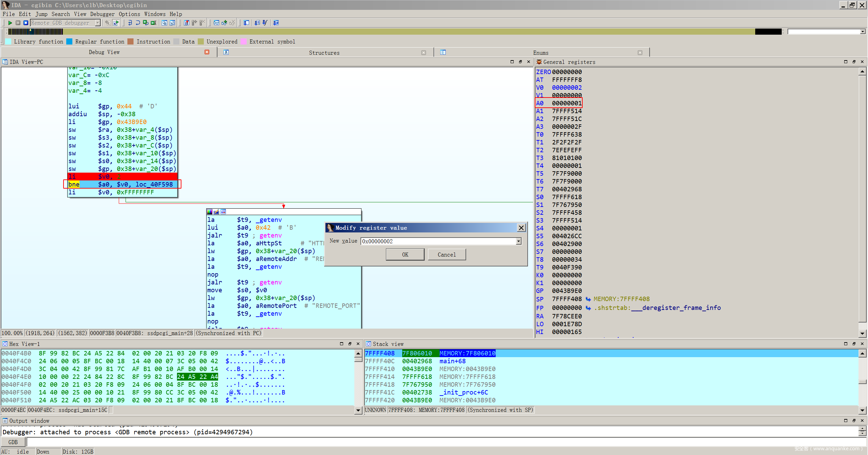This screenshot has width=868, height=455.
Task: Switch to the Enums tab
Action: [x=541, y=53]
